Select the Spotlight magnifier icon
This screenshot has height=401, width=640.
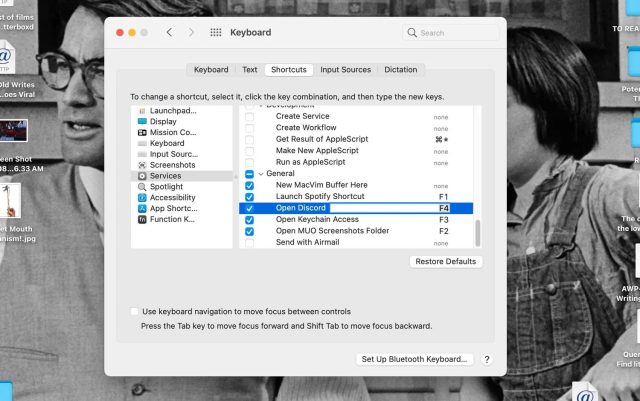coord(142,187)
